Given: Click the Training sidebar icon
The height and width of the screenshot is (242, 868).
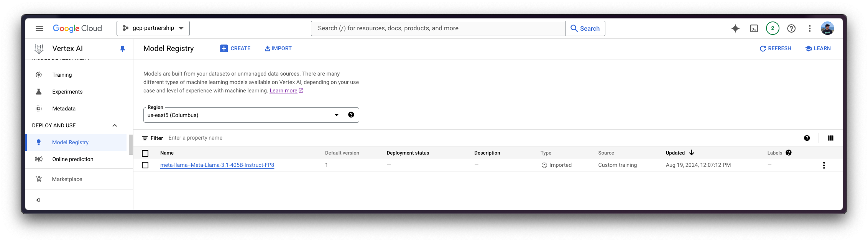Looking at the screenshot, I should pyautogui.click(x=39, y=74).
